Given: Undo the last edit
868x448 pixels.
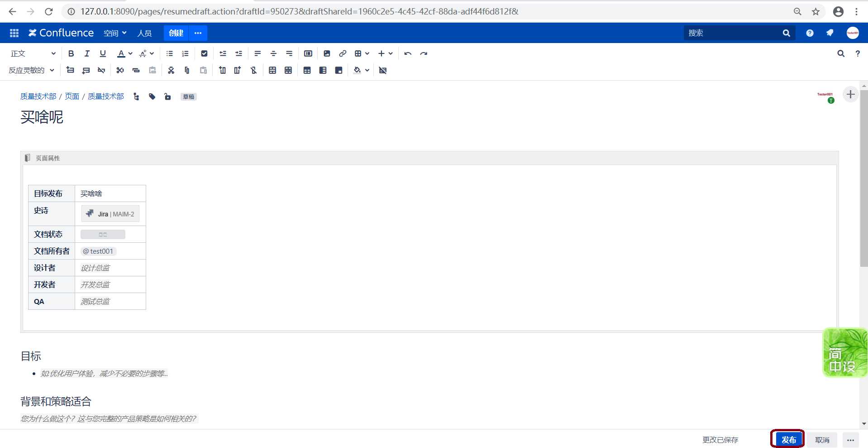Looking at the screenshot, I should click(x=408, y=53).
